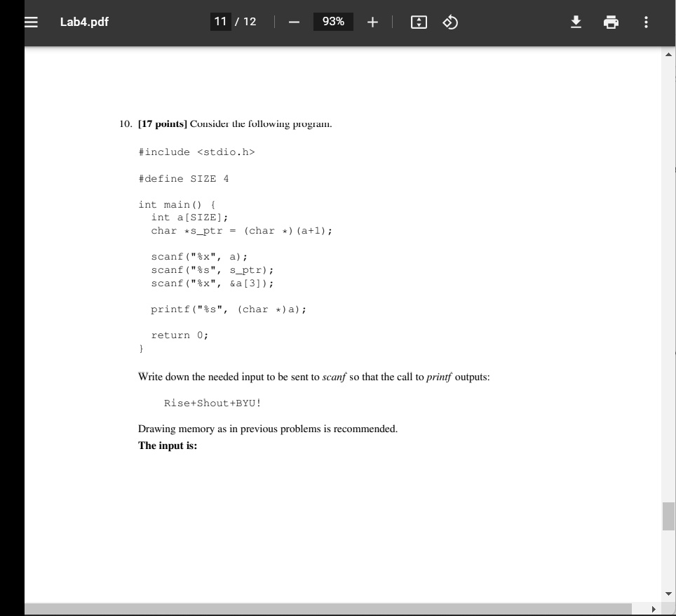This screenshot has width=676, height=616.
Task: Click the Lab4.pdf filename in toolbar
Action: point(84,22)
